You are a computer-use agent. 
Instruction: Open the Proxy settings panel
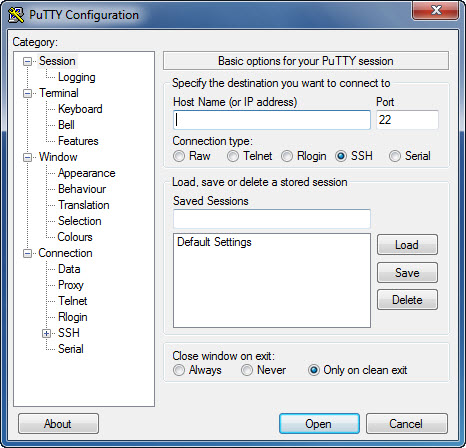(x=71, y=285)
